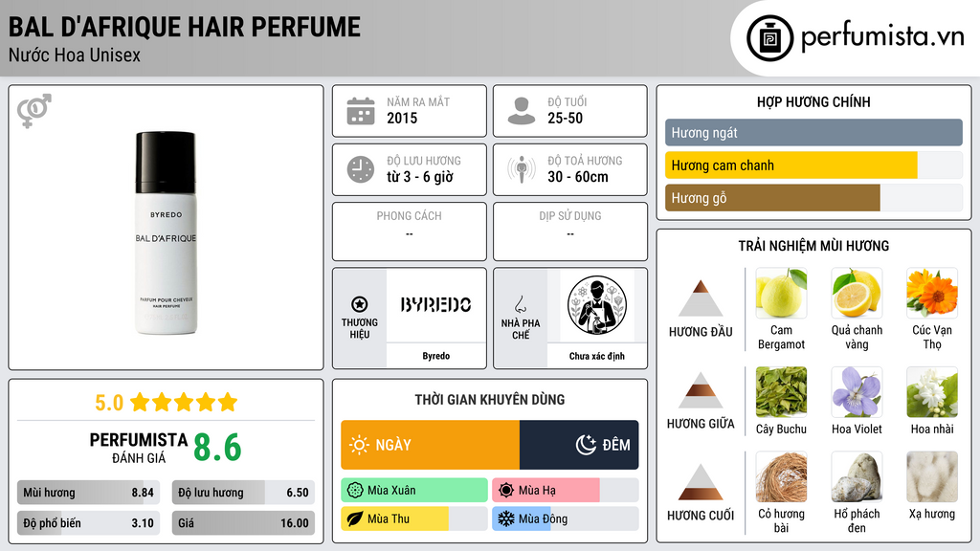The width and height of the screenshot is (980, 551).
Task: Select the Cam Bergamot note image
Action: click(781, 293)
